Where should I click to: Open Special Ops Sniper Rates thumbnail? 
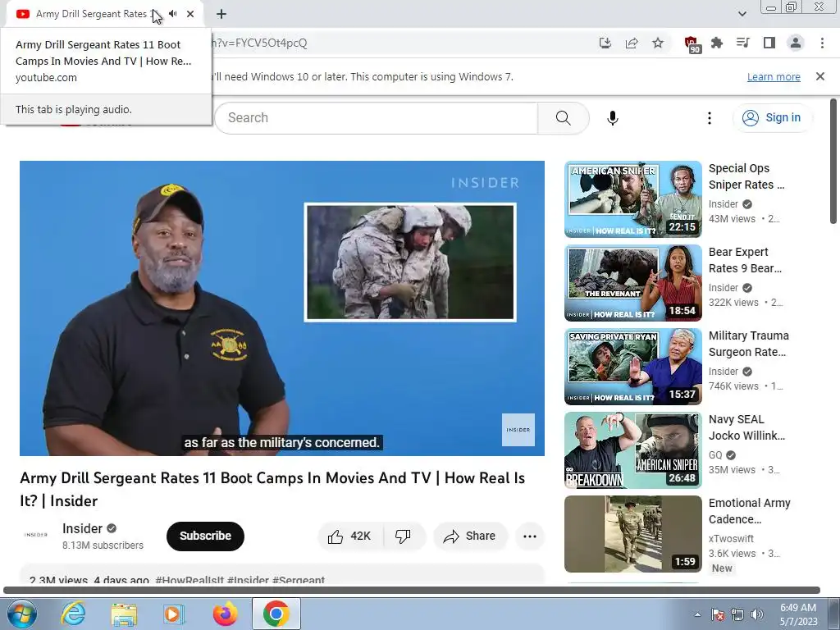pos(632,199)
